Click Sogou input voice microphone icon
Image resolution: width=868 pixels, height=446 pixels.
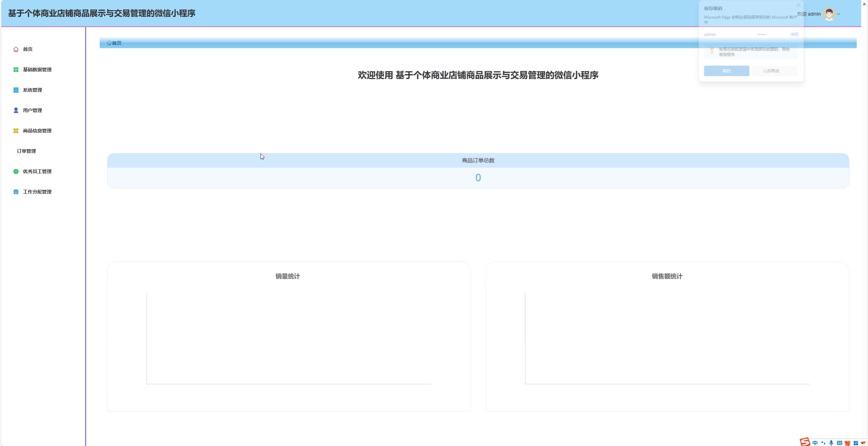click(x=831, y=443)
